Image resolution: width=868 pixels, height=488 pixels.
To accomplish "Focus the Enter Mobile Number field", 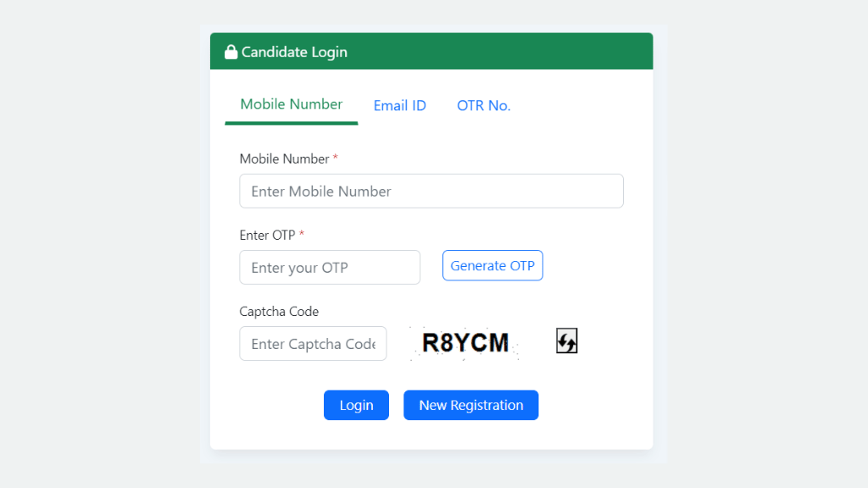I will click(431, 191).
